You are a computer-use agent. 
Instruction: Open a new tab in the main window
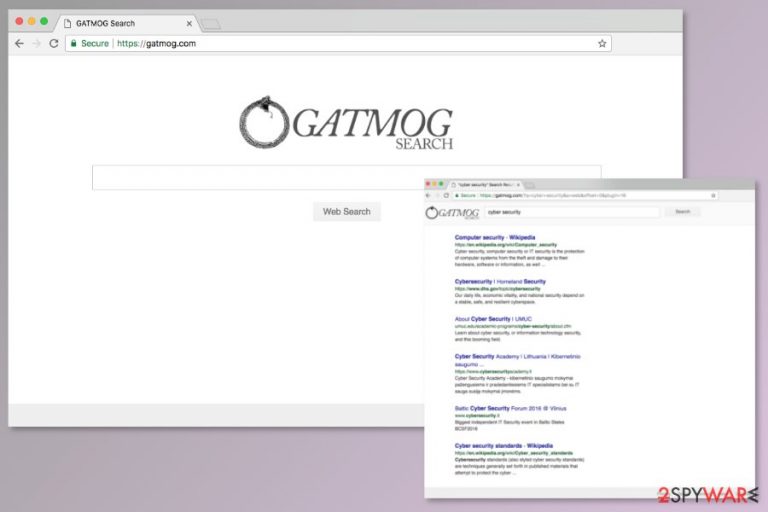[211, 24]
